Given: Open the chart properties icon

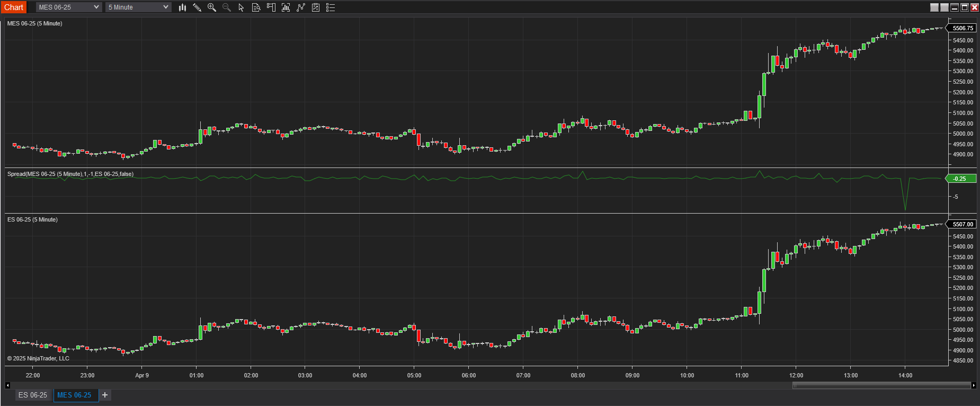Looking at the screenshot, I should point(316,7).
